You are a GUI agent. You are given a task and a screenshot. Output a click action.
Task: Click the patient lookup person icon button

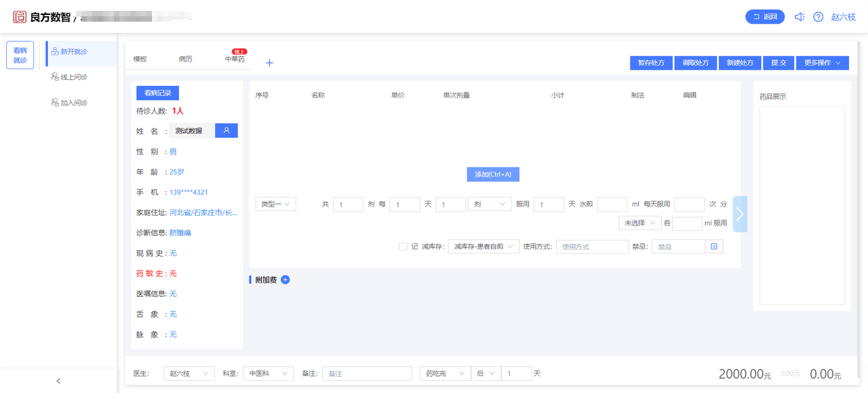point(226,130)
